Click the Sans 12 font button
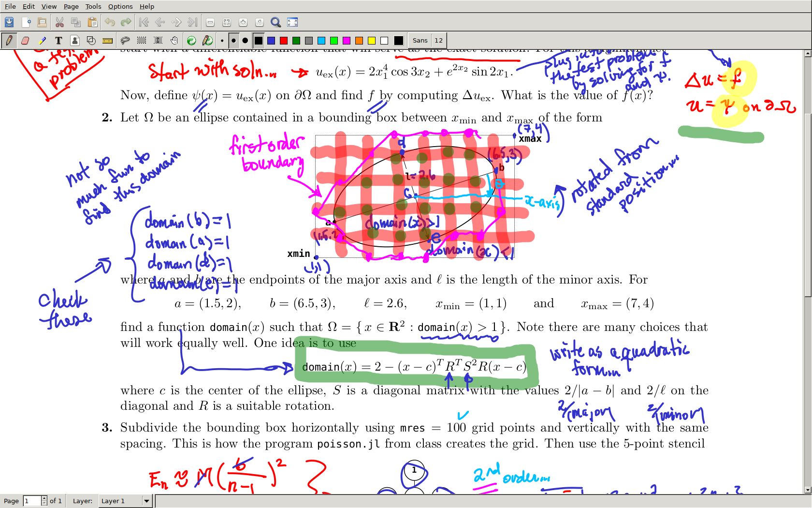 point(427,41)
